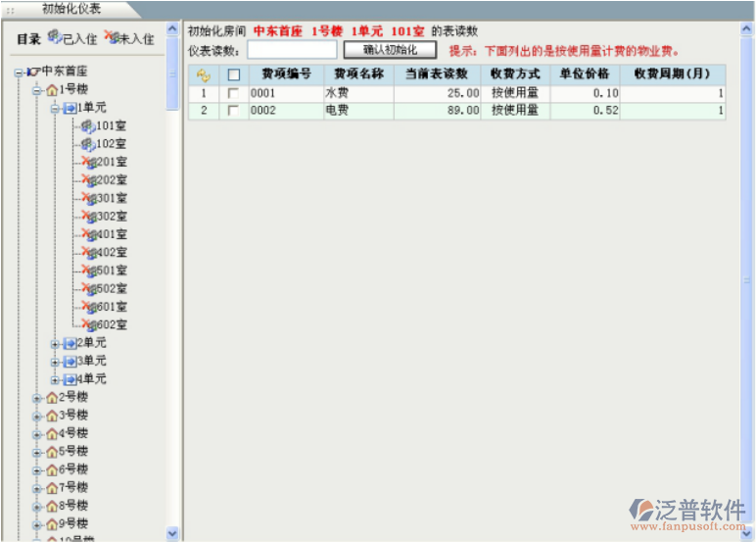This screenshot has width=756, height=542.
Task: Expand the 3单元 tree node
Action: click(56, 362)
